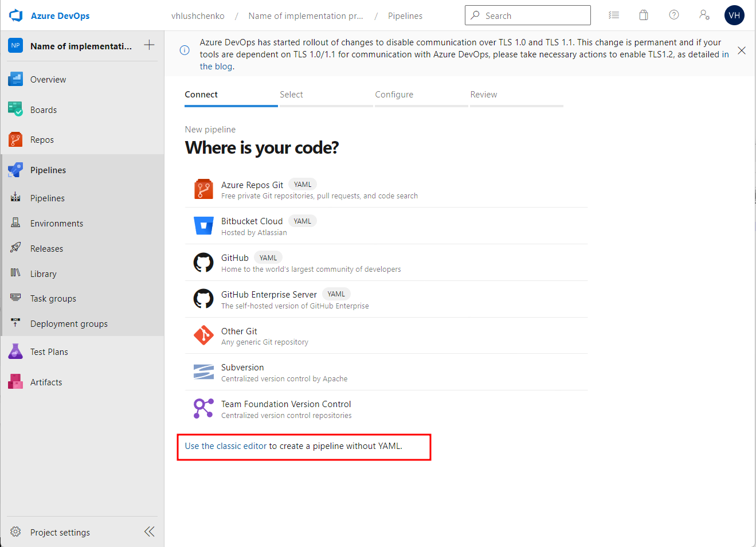
Task: Dismiss the TLS notification banner
Action: click(x=741, y=50)
